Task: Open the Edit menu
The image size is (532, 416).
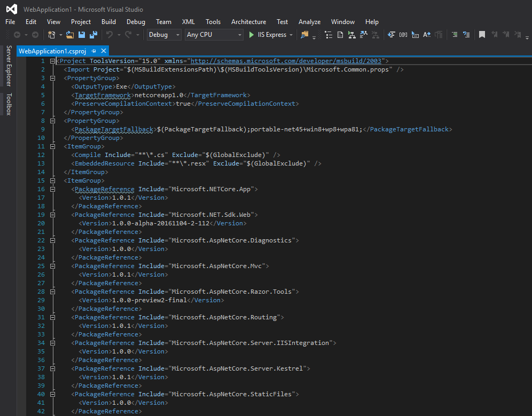Action: click(x=31, y=22)
